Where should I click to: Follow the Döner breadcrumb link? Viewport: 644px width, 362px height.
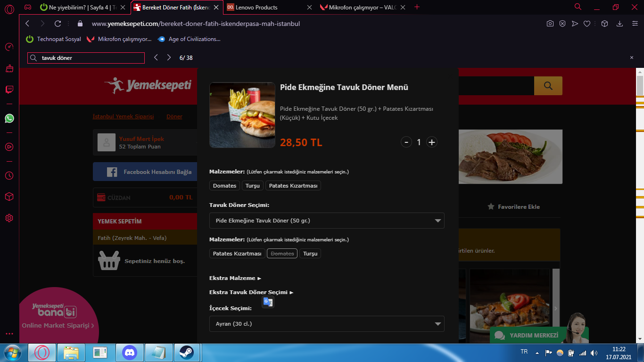tap(174, 116)
